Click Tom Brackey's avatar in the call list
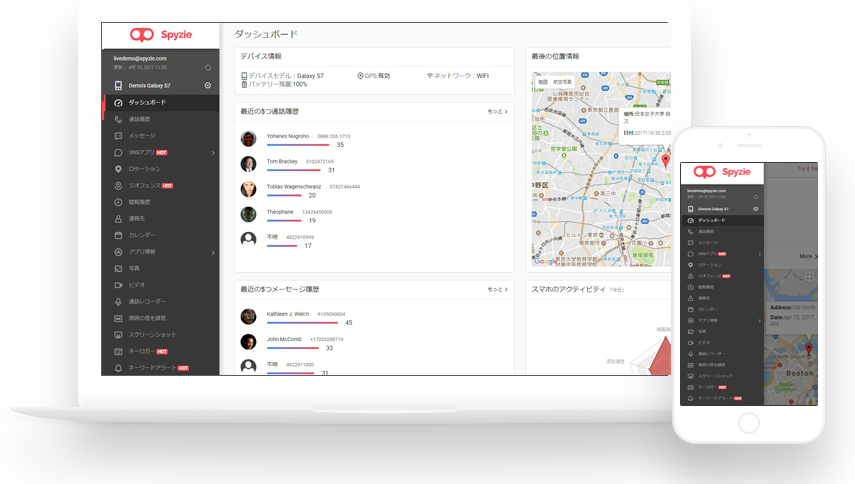Screen dimensions: 855x484 click(248, 164)
